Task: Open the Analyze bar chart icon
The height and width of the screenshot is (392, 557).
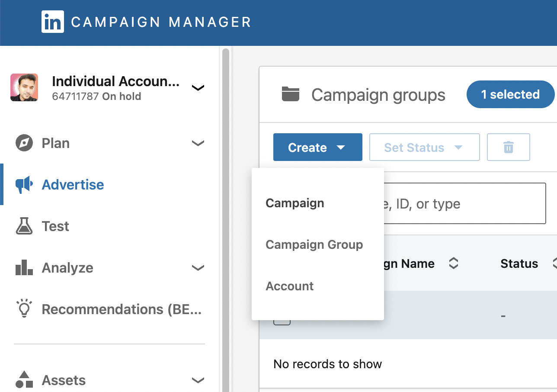Action: point(24,268)
